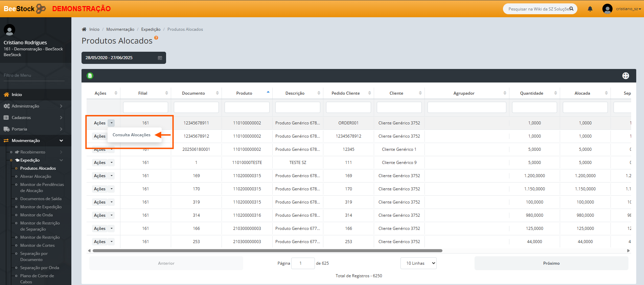Click the user avatar in top bar

(607, 9)
